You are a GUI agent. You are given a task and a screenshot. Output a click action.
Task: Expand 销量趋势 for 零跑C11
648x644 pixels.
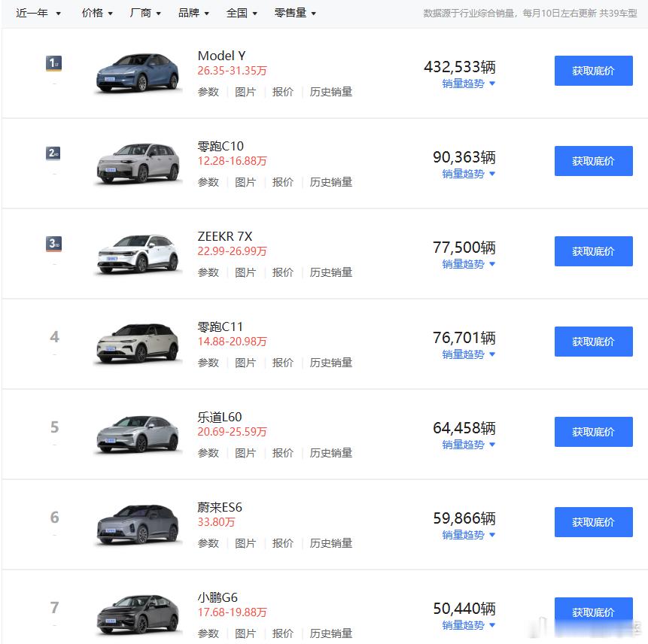click(468, 354)
